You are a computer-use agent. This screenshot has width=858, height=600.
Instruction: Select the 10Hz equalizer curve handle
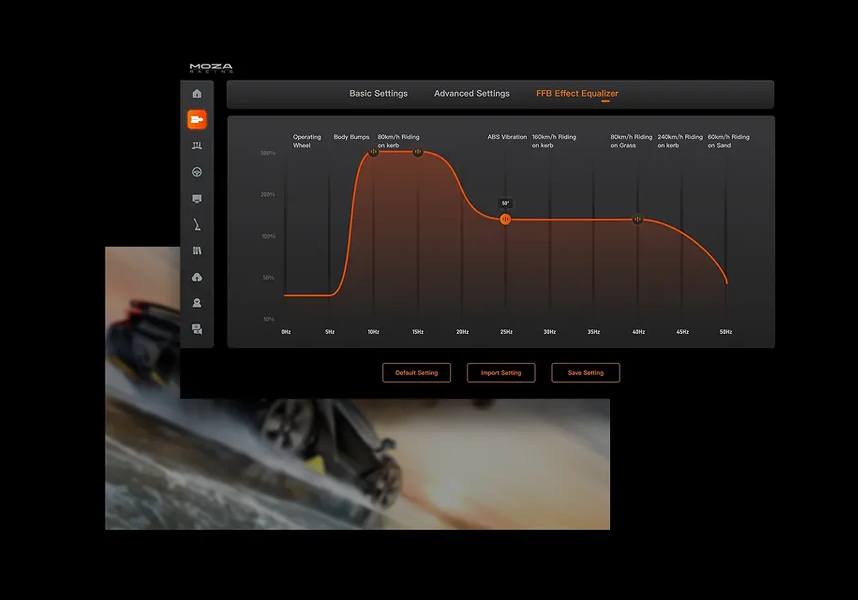tap(373, 153)
